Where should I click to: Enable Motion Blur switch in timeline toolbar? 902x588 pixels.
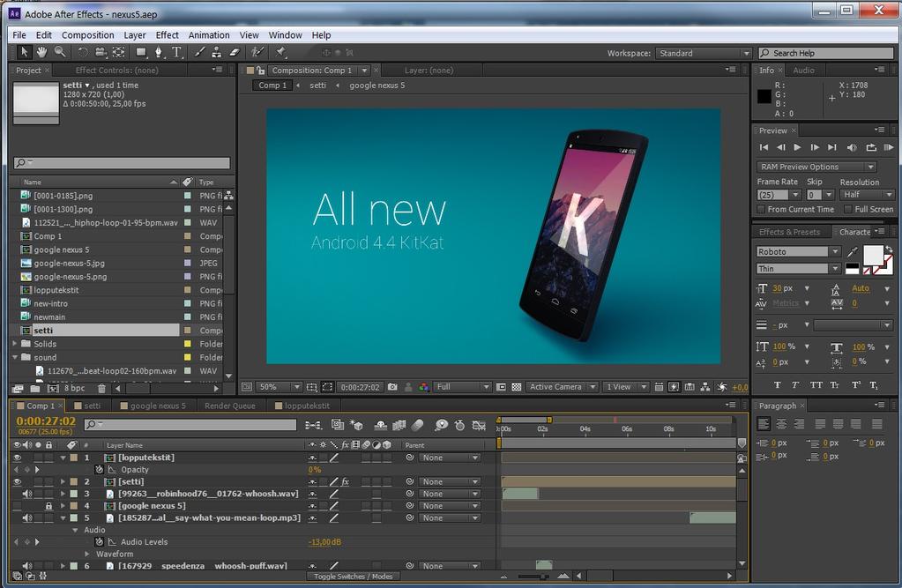pos(418,425)
